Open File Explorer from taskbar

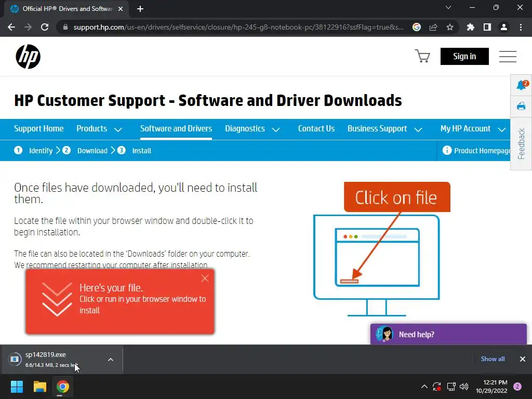pyautogui.click(x=39, y=387)
